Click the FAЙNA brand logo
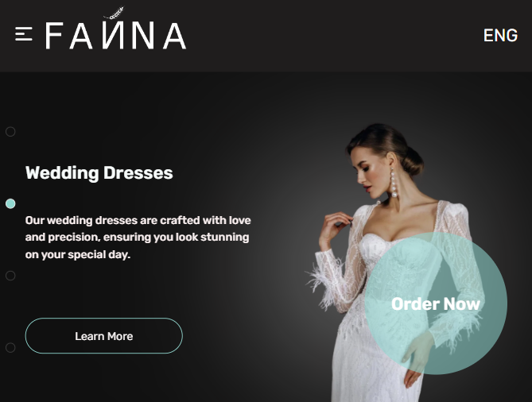This screenshot has width=532, height=402. (115, 36)
